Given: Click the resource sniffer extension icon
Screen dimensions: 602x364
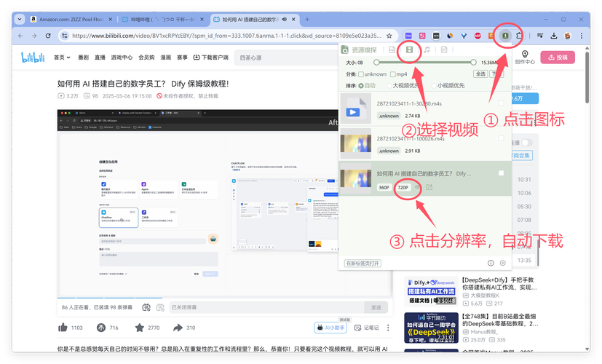Looking at the screenshot, I should (505, 35).
